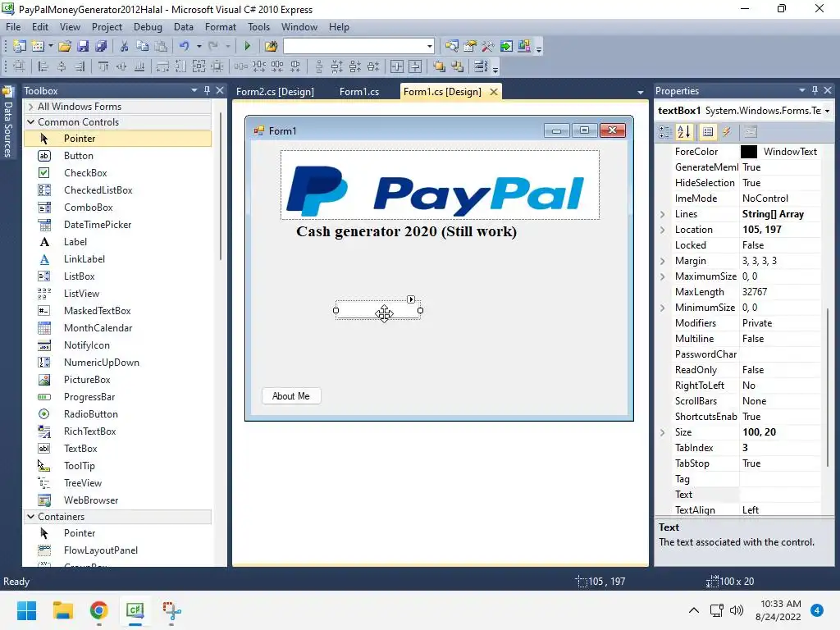Show Events lightning bolt in Properties
This screenshot has height=630, width=840.
727,132
